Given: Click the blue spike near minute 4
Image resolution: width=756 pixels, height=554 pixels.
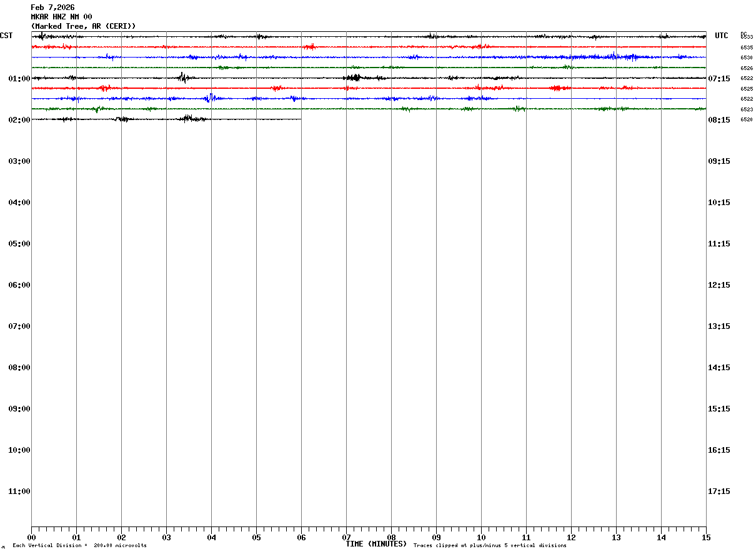Looking at the screenshot, I should [211, 98].
